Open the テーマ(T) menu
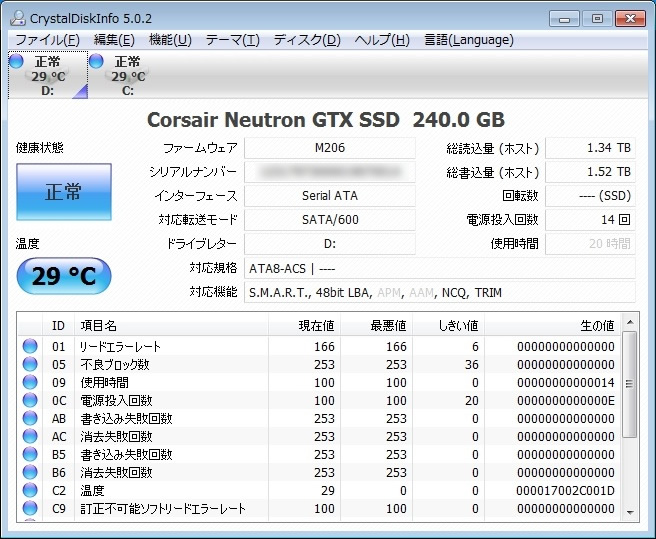This screenshot has height=539, width=656. (233, 40)
